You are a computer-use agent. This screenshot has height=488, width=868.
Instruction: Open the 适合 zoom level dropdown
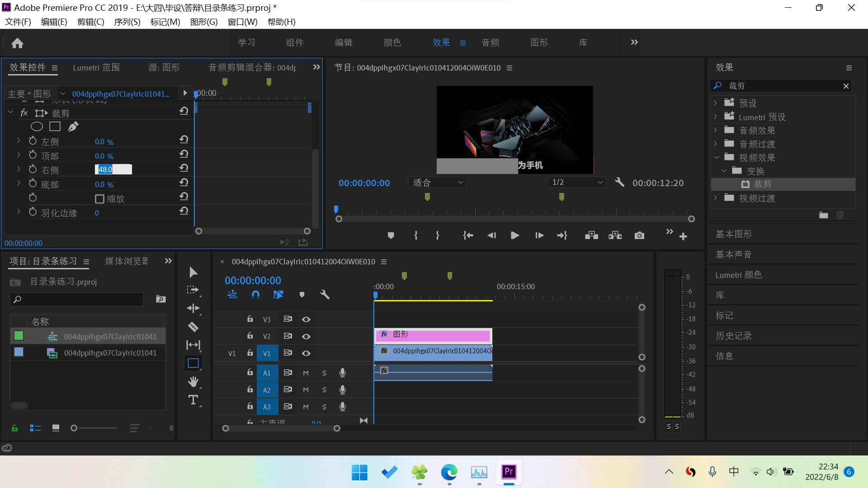pos(437,183)
